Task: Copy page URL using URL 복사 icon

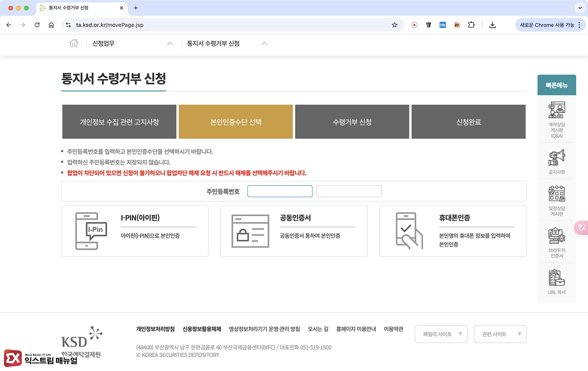Action: point(556,279)
